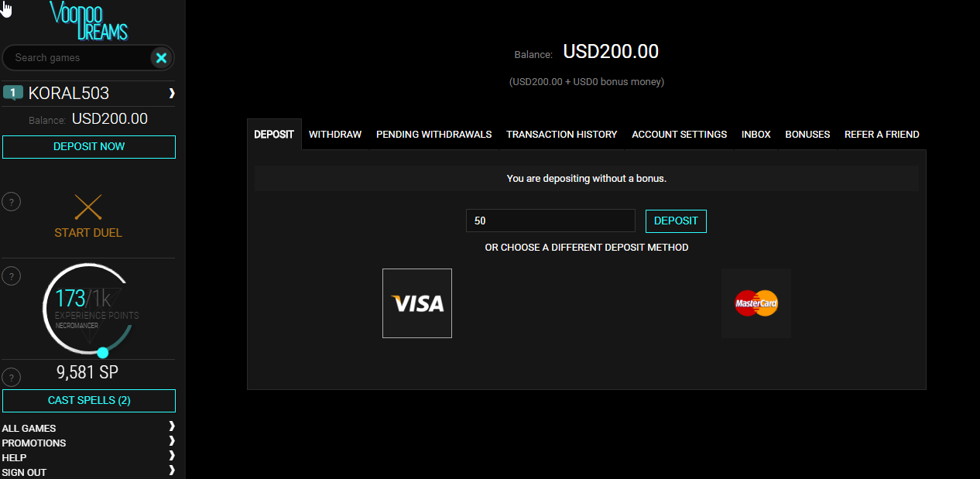Click the Voodoo Dreams logo

(88, 20)
